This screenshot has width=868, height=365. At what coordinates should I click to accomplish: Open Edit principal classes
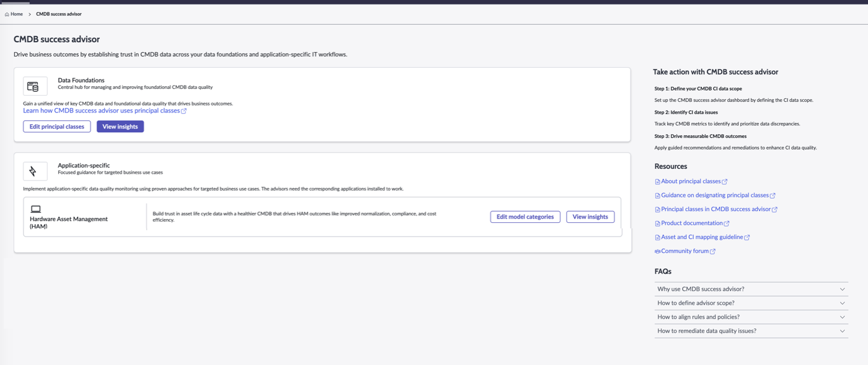click(57, 127)
